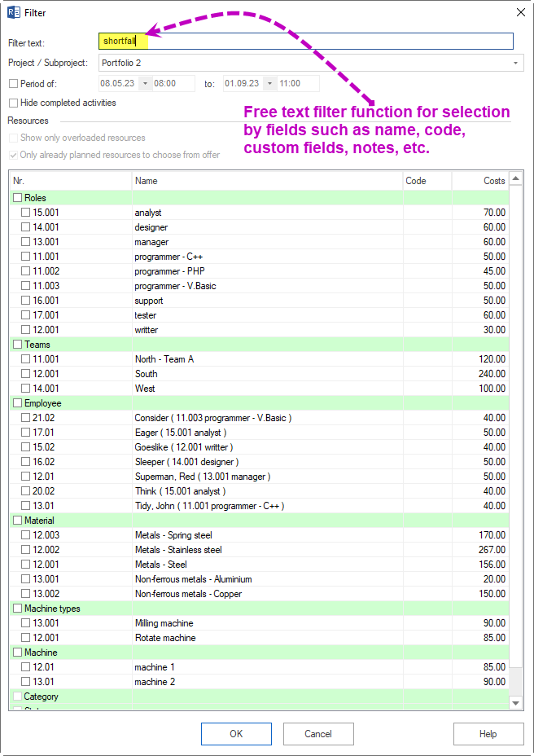Check the 17.001 tester checkbox
The width and height of the screenshot is (534, 756).
[x=25, y=314]
